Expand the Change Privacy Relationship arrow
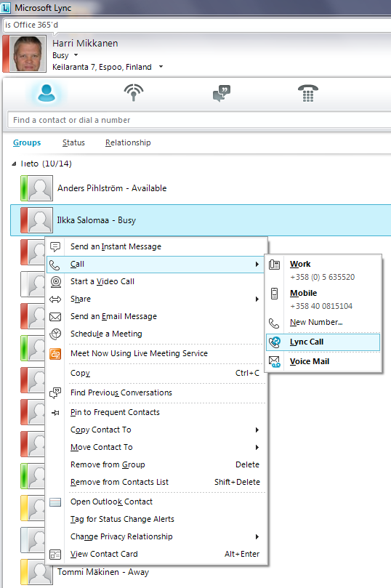Viewport: 391px width, 588px height. click(257, 536)
